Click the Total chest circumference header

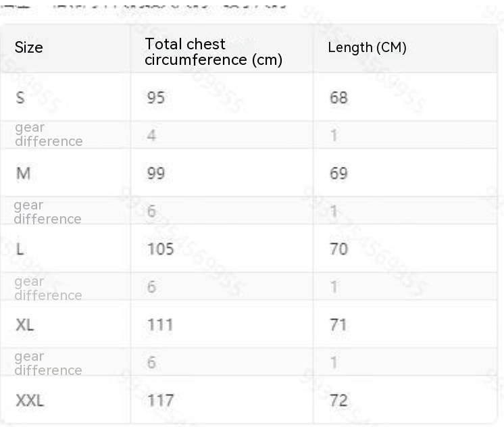tap(213, 52)
